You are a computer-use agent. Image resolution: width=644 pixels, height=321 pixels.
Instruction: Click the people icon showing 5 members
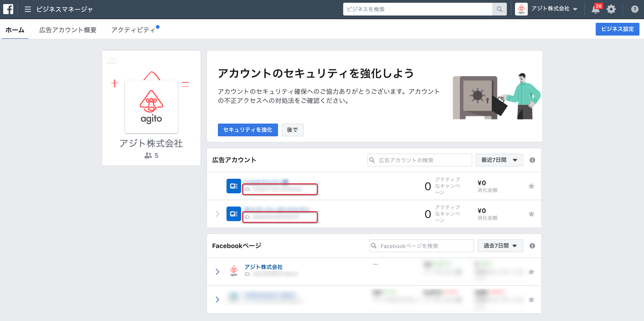[148, 156]
